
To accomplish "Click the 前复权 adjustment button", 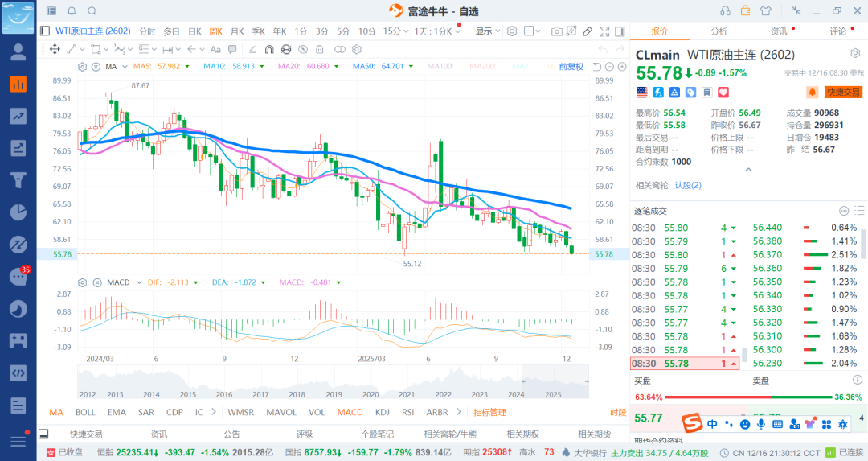I will (x=571, y=67).
